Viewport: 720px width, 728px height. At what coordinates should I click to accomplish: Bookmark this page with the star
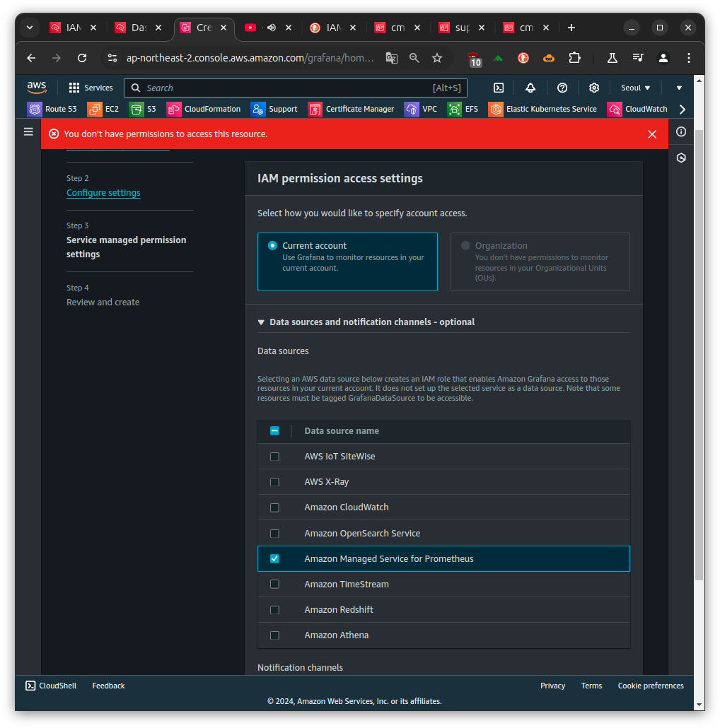pos(436,58)
